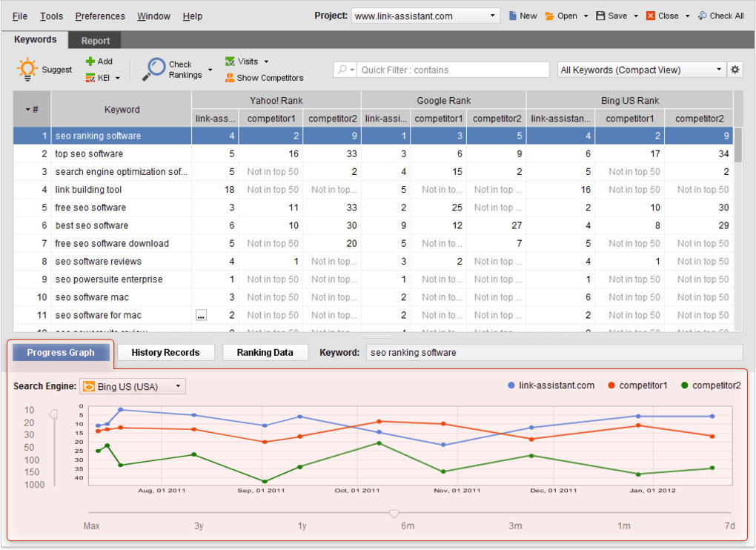Click the KEI checklist icon
The height and width of the screenshot is (550, 756).
(90, 78)
